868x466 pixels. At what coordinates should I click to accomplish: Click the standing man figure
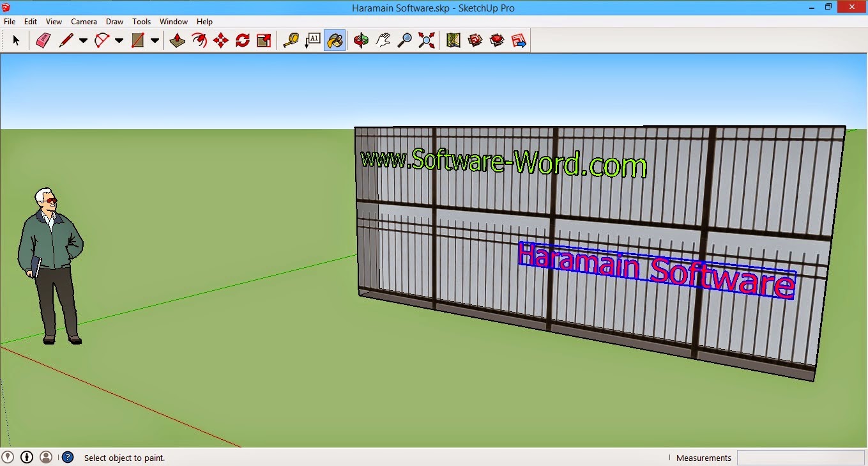coord(50,266)
